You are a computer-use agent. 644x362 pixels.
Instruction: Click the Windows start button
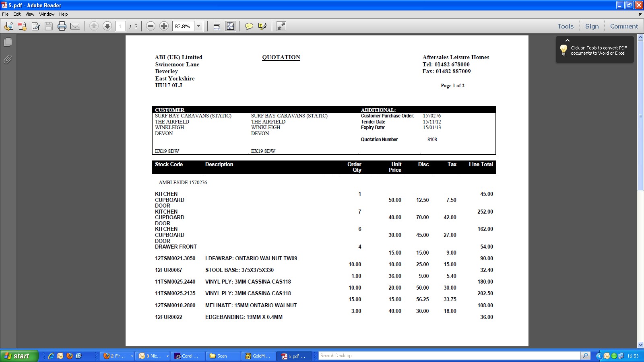coord(19,356)
